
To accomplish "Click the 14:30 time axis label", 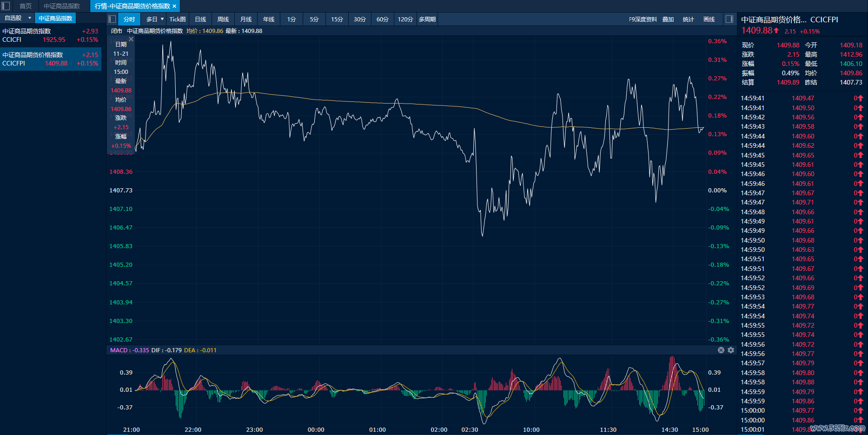I will [669, 429].
